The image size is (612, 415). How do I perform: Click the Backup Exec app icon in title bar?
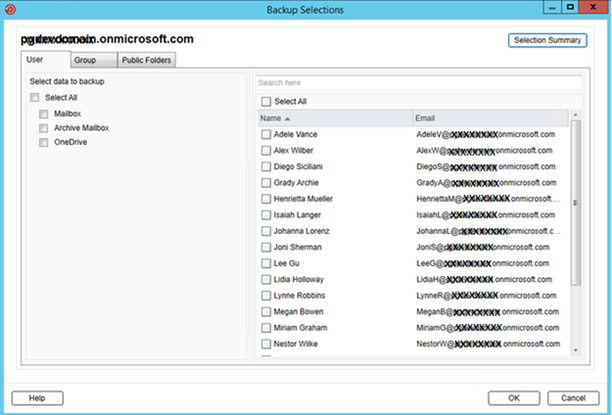[x=10, y=9]
